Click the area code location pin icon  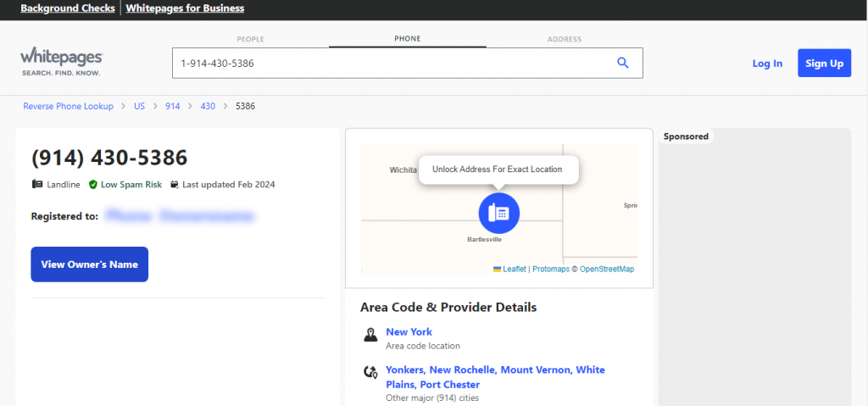[x=370, y=336]
